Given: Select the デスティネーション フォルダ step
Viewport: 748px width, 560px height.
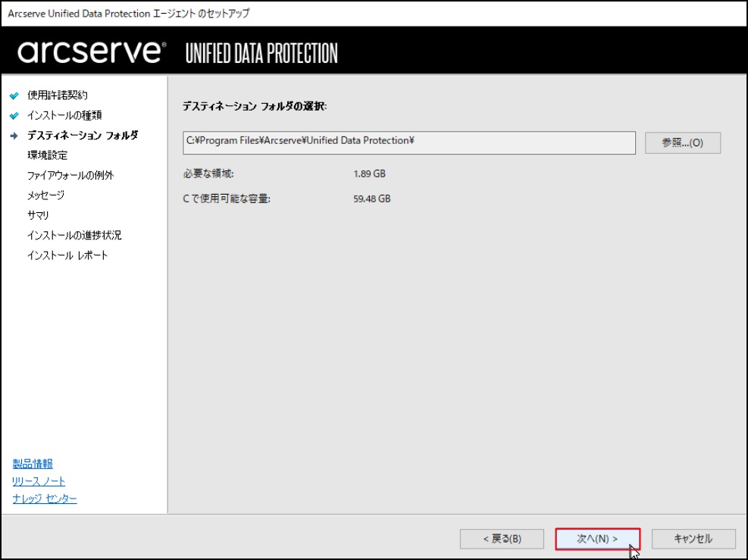Looking at the screenshot, I should point(83,136).
